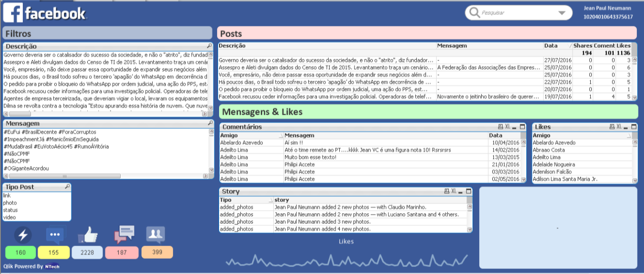Print the Likes table
The image size is (644, 274).
tap(612, 127)
